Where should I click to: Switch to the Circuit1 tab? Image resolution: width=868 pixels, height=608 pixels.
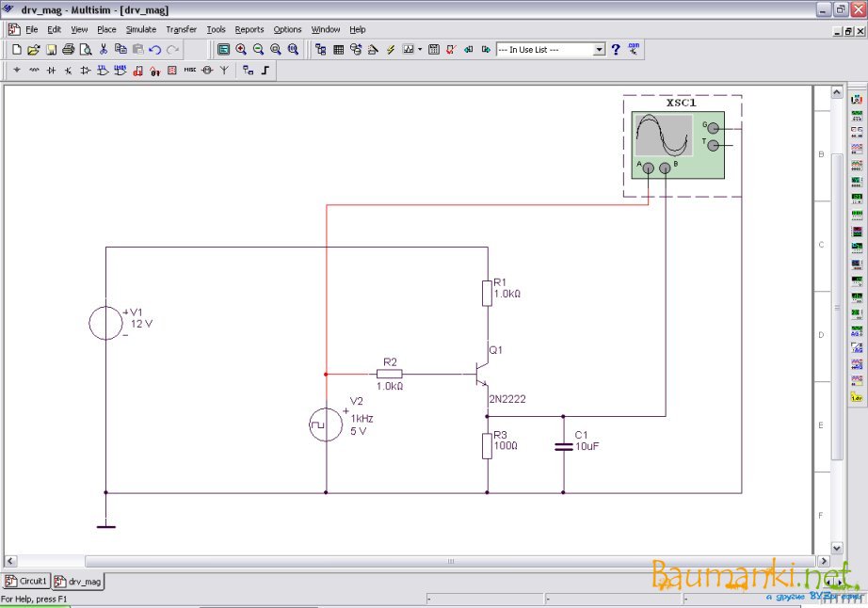coord(26,582)
